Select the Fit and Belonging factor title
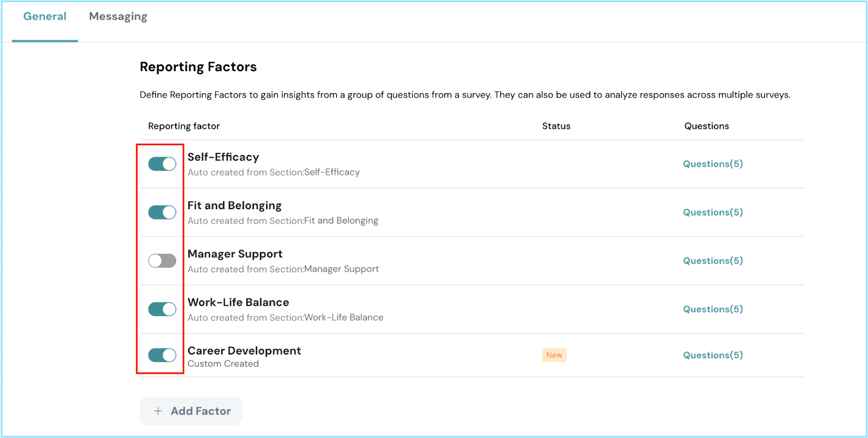This screenshot has width=868, height=438. click(234, 205)
